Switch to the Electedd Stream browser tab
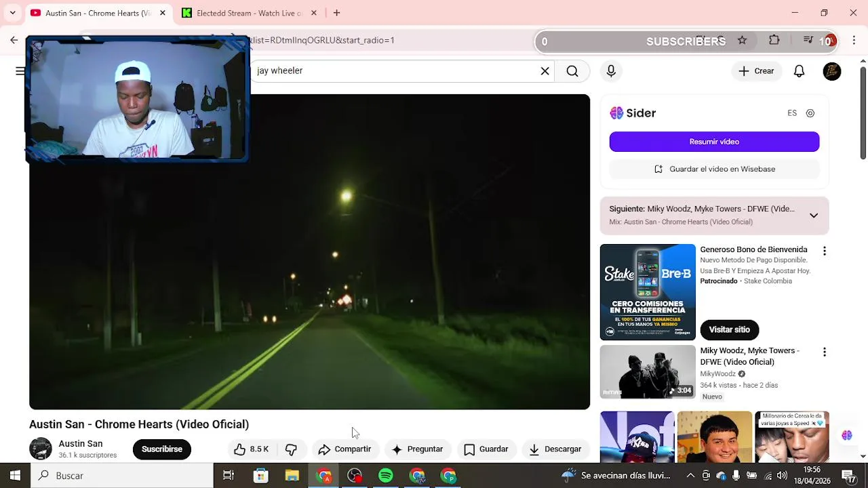This screenshot has height=488, width=868. pos(248,13)
